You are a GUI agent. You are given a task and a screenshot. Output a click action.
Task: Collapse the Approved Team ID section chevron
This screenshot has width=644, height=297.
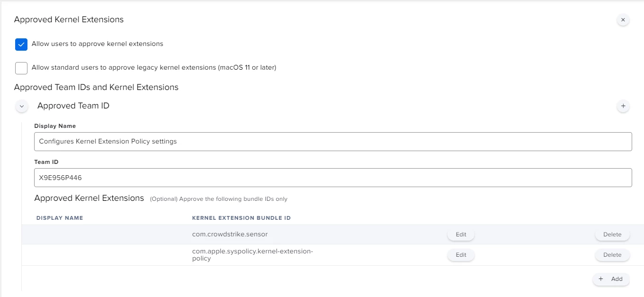click(22, 106)
